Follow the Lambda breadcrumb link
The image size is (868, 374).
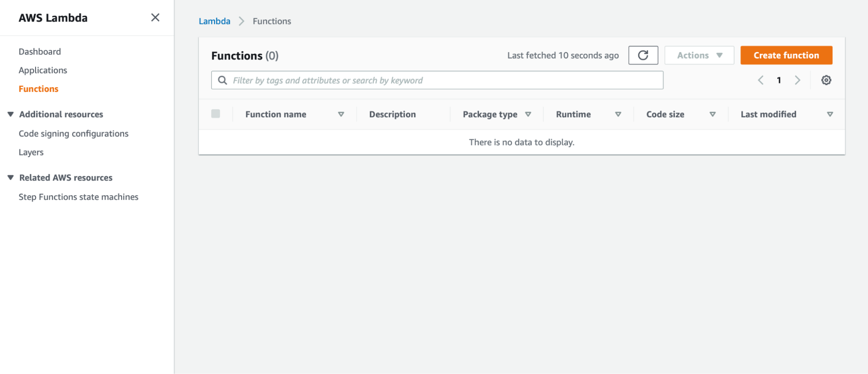click(215, 21)
